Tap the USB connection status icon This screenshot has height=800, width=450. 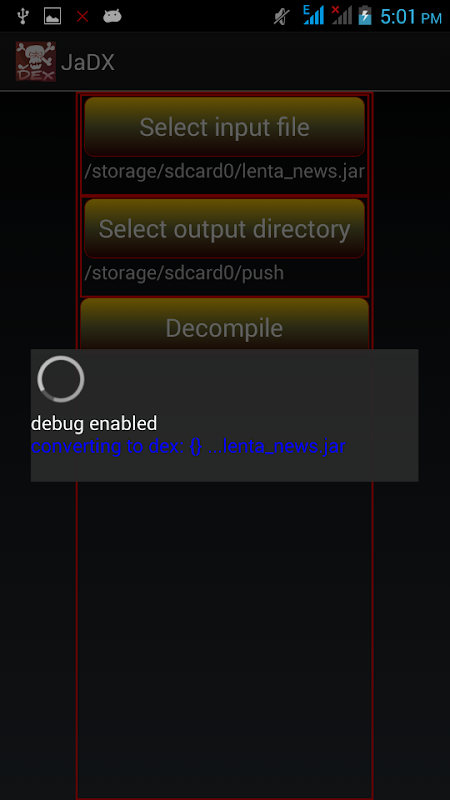coord(22,16)
